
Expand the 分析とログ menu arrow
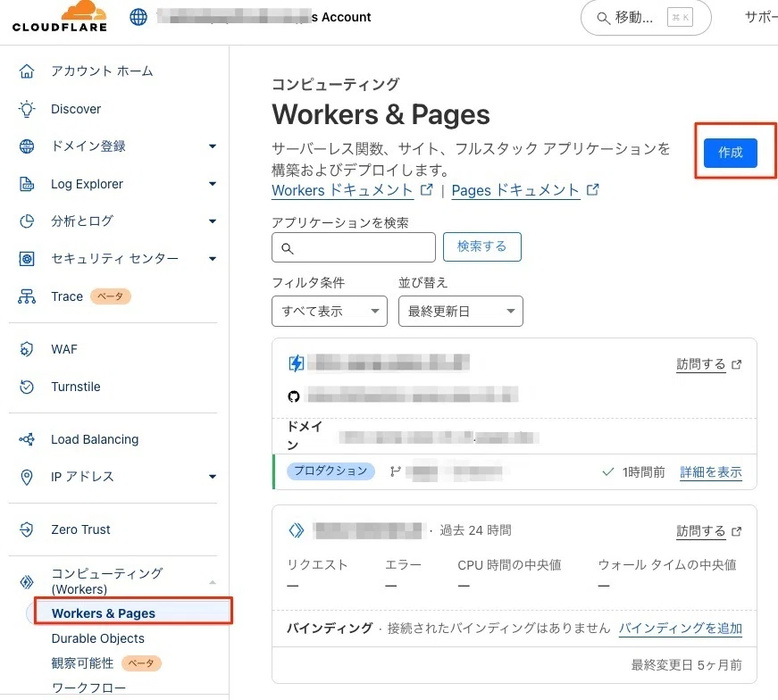(213, 221)
